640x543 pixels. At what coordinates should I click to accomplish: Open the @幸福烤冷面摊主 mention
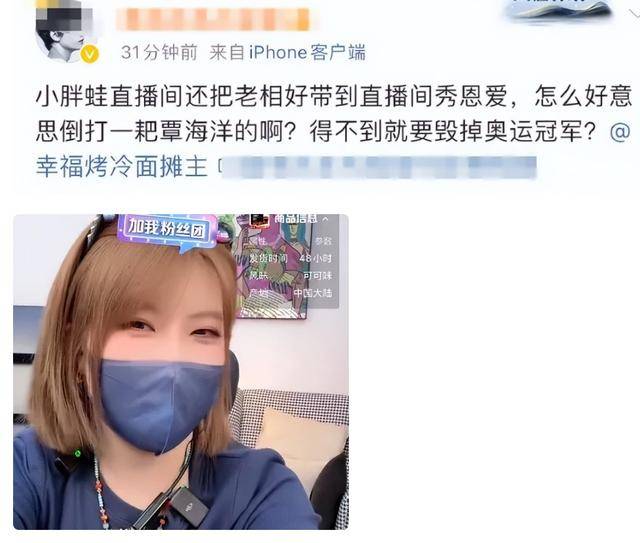122,166
